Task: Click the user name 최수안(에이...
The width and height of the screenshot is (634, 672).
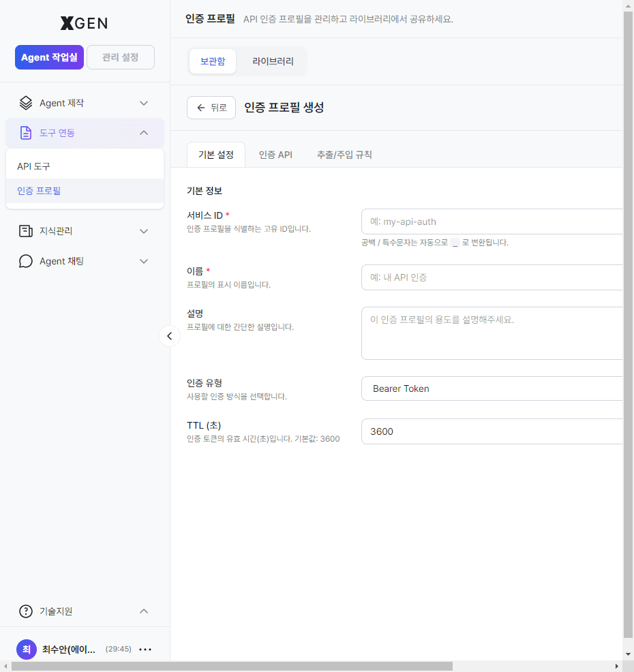Action: point(69,650)
